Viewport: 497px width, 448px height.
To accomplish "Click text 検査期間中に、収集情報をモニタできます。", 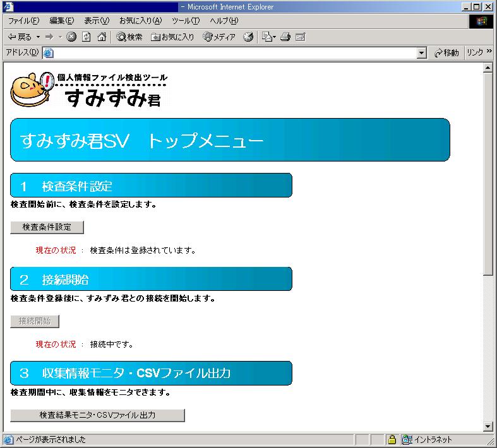I will (x=91, y=392).
